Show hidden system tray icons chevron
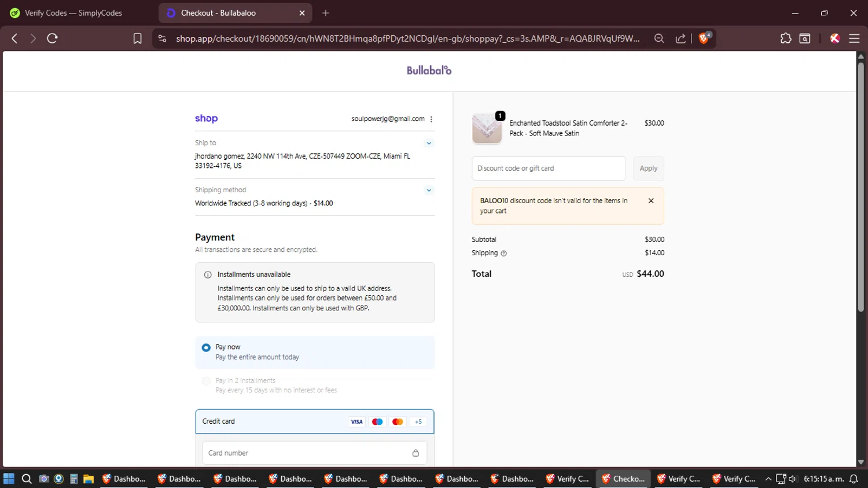This screenshot has height=488, width=868. click(x=768, y=479)
